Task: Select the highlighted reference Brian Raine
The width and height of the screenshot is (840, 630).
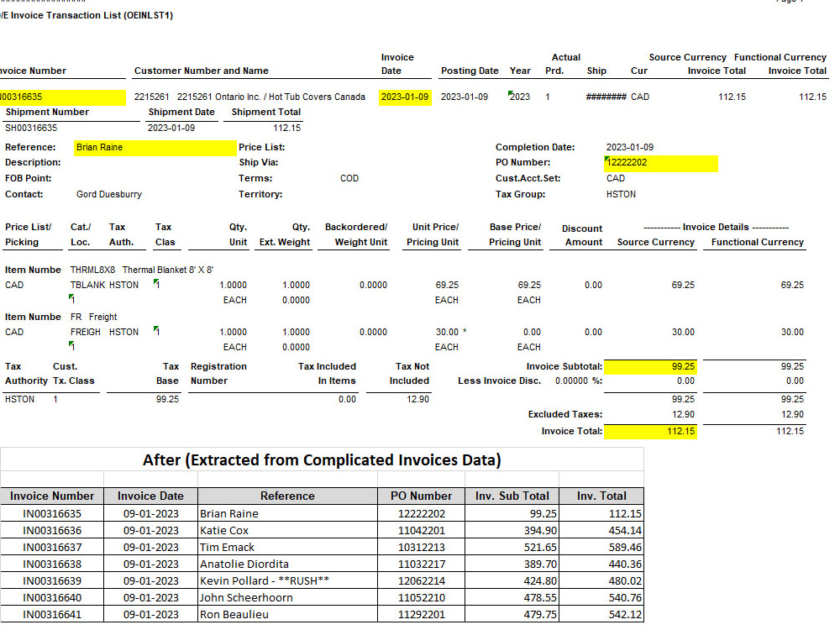Action: [x=155, y=147]
